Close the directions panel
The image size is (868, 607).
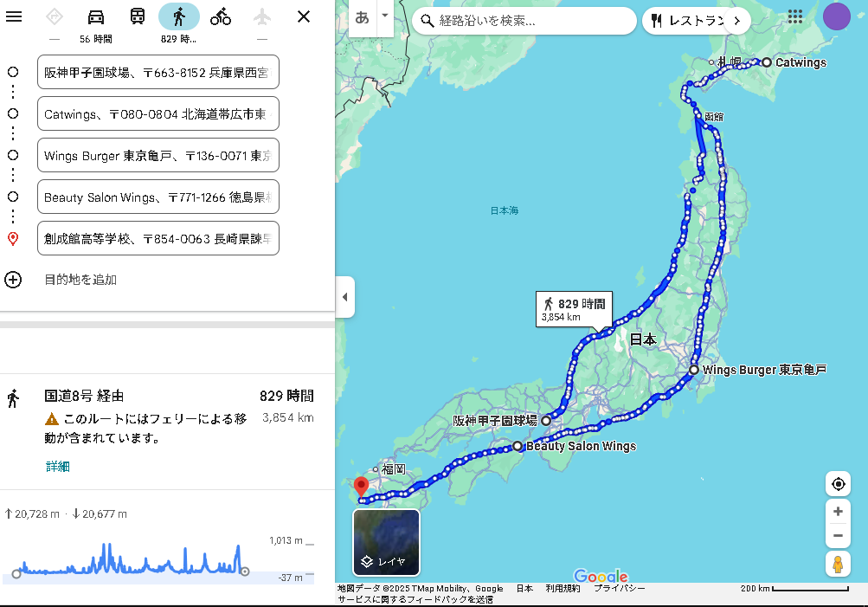304,16
